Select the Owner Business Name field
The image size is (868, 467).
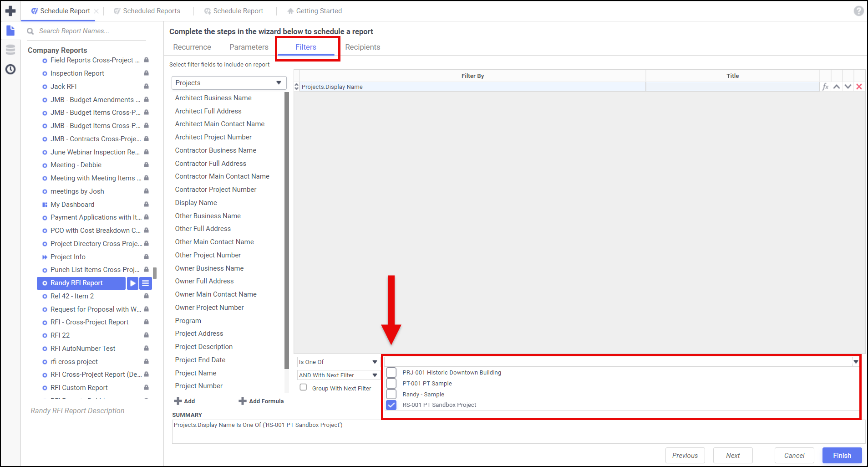point(209,268)
